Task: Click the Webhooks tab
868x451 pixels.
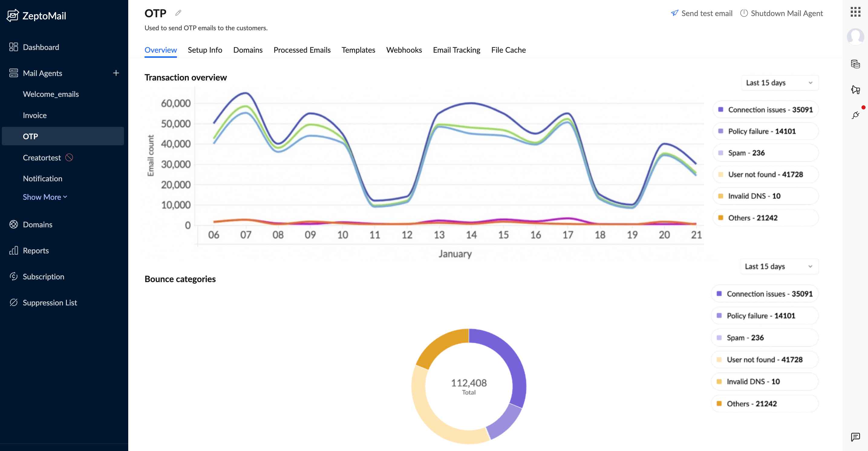Action: pos(404,49)
